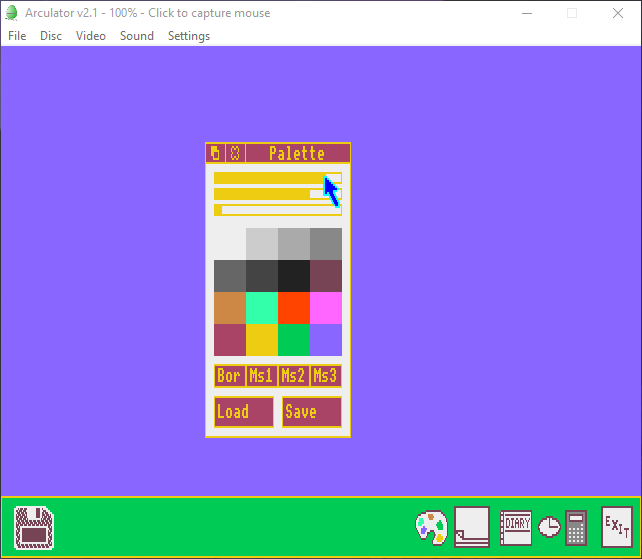Select the Bor border colour button
The image size is (642, 559).
tap(229, 376)
